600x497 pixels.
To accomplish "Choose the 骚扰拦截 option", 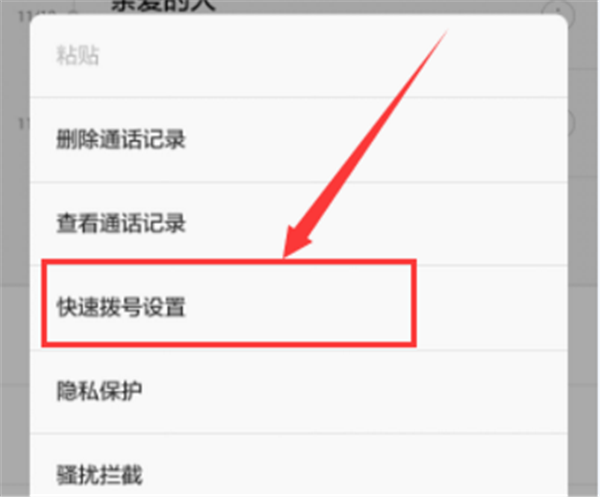I will pyautogui.click(x=298, y=466).
